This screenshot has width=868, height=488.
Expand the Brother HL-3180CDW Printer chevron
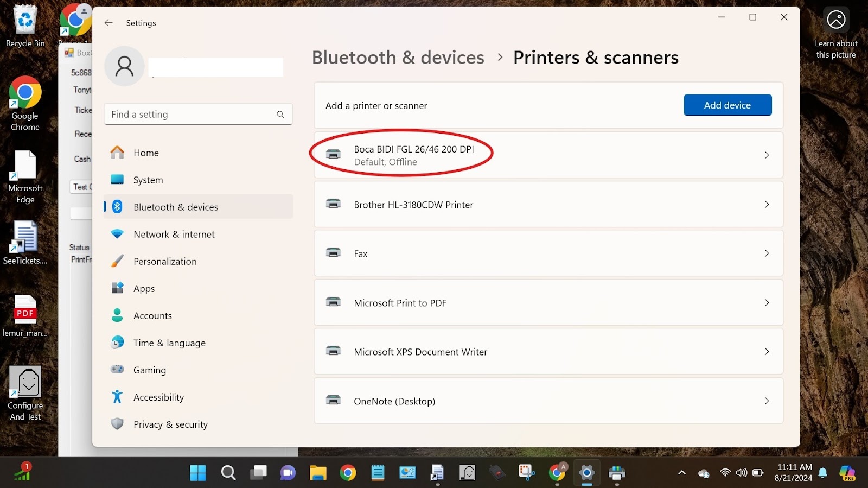coord(767,205)
